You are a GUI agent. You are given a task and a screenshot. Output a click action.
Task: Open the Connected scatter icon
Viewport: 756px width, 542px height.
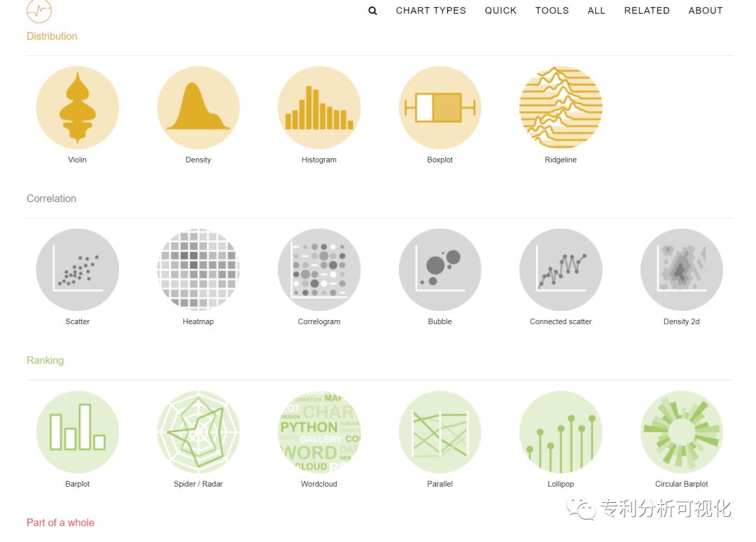click(561, 270)
